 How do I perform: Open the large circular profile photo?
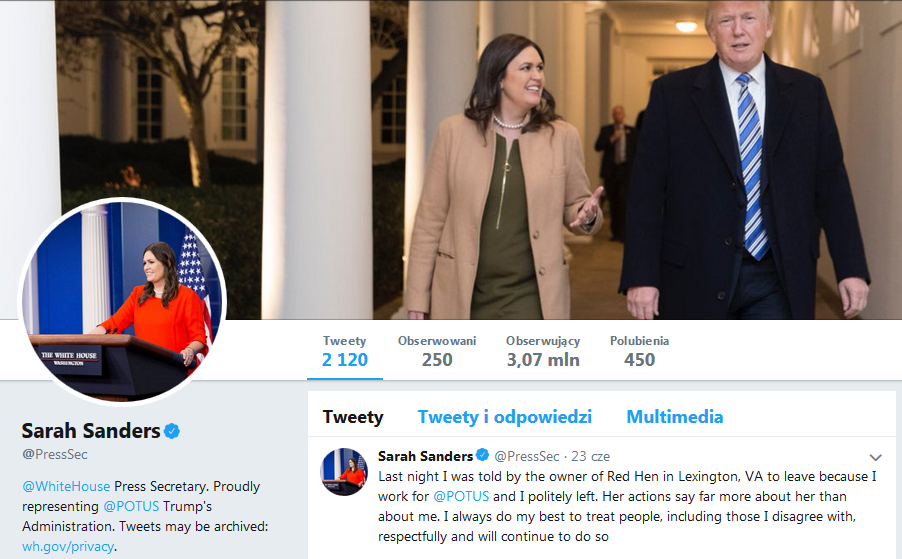[123, 301]
